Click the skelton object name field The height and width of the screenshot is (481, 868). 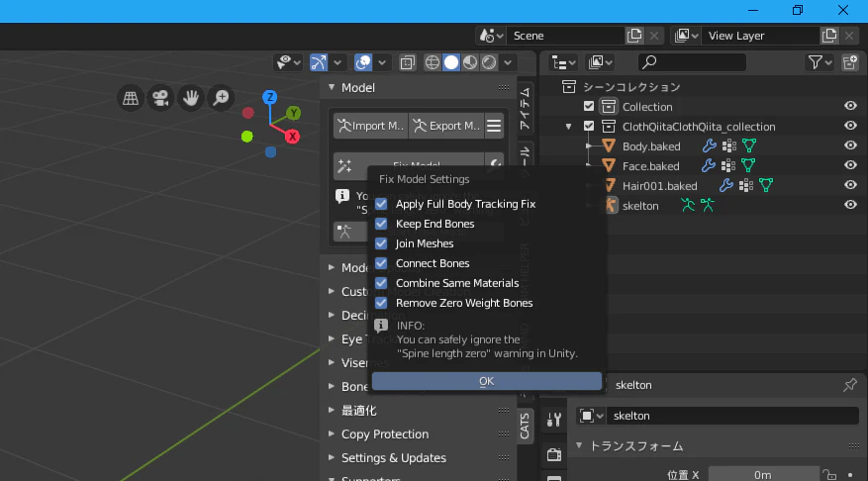click(x=732, y=416)
